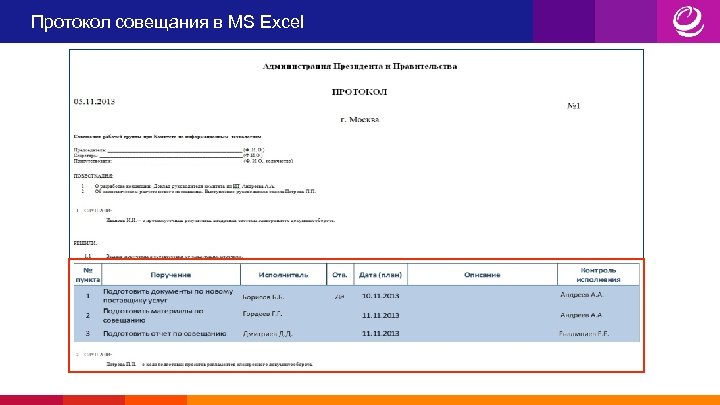Click the 'Поручение' column header
This screenshot has height=405, width=720.
pyautogui.click(x=171, y=275)
